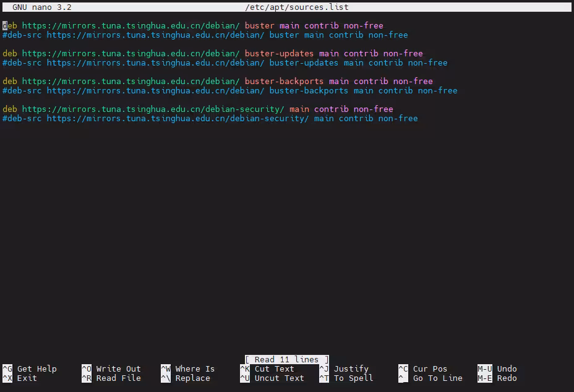574x392 pixels.
Task: Click 'contrib' on the uncommented debian-security line
Action: 332,109
